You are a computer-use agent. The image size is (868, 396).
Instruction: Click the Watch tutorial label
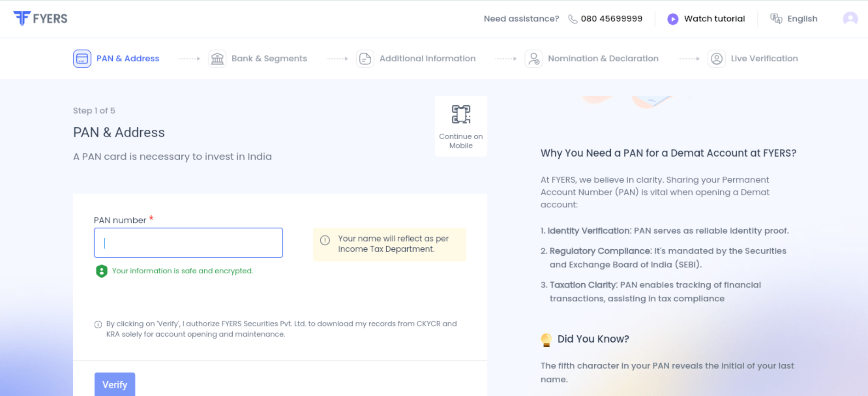(x=714, y=19)
